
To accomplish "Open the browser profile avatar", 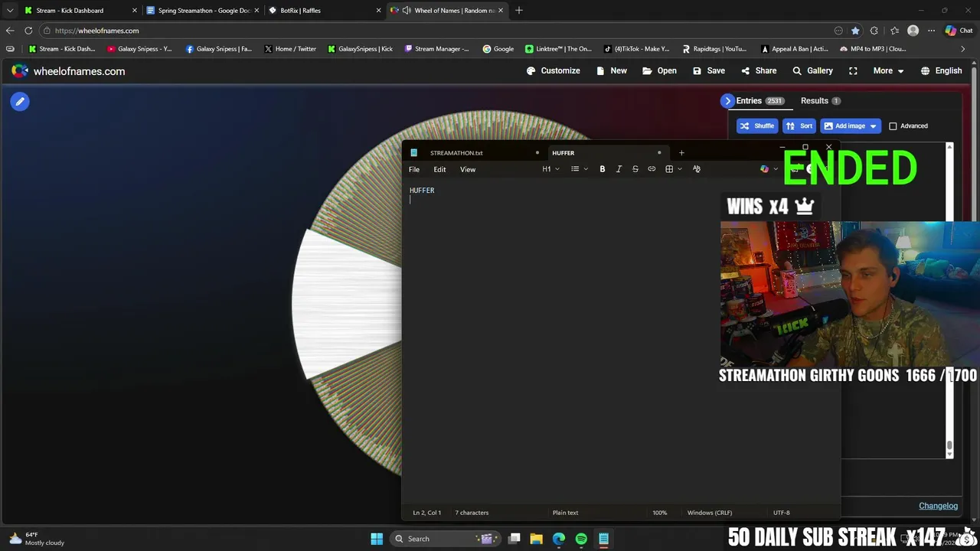I will point(913,31).
